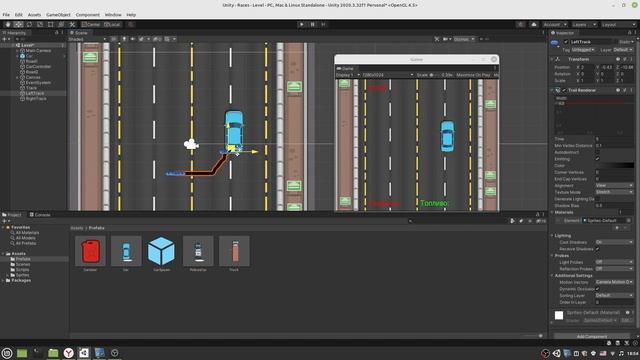Switch to the Console tab
The image size is (640, 360).
(40, 215)
